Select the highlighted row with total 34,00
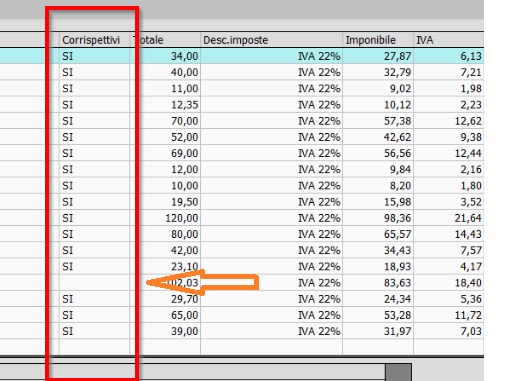 coord(242,56)
